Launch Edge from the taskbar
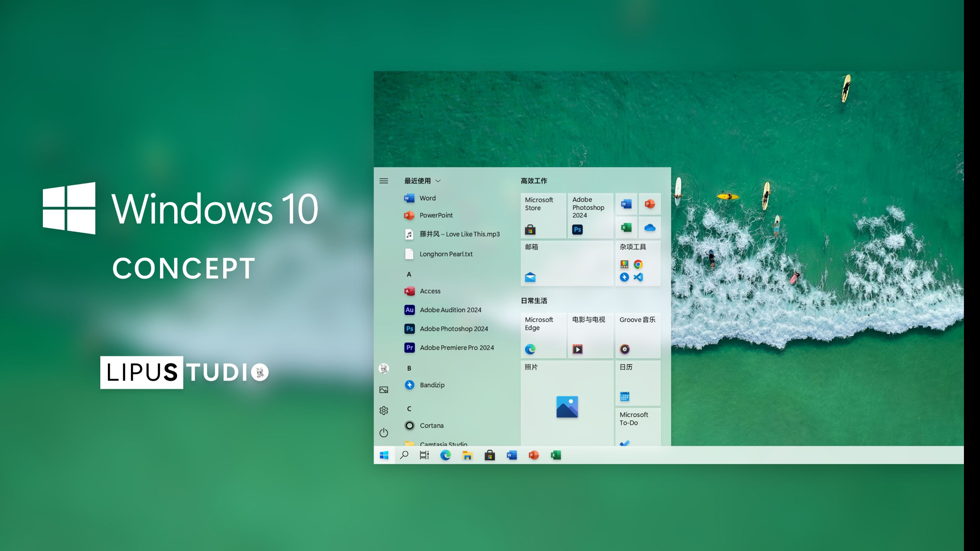 pos(446,455)
